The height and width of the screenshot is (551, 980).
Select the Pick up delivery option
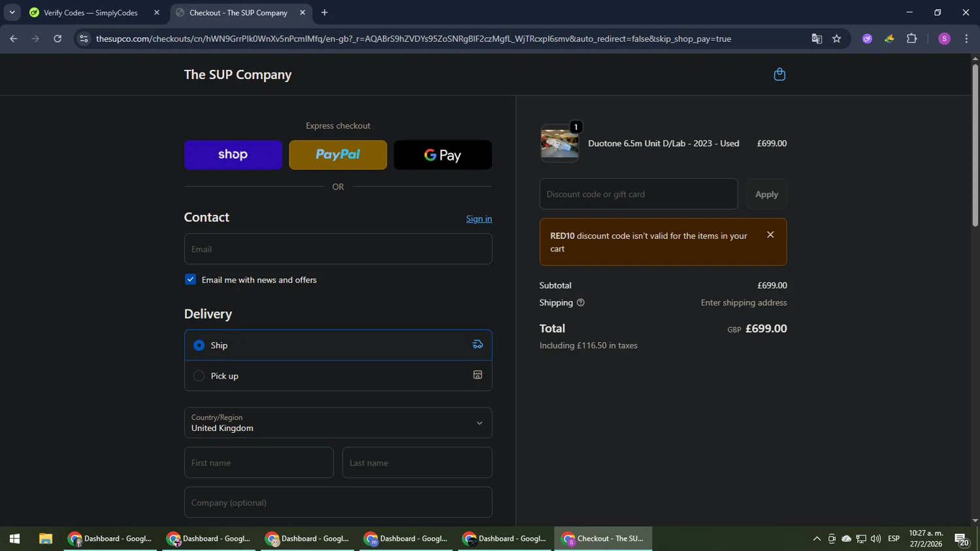coord(338,375)
